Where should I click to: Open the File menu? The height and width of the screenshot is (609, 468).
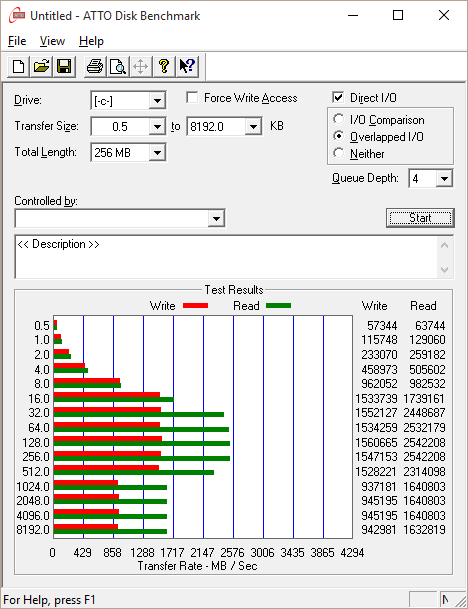[x=17, y=41]
